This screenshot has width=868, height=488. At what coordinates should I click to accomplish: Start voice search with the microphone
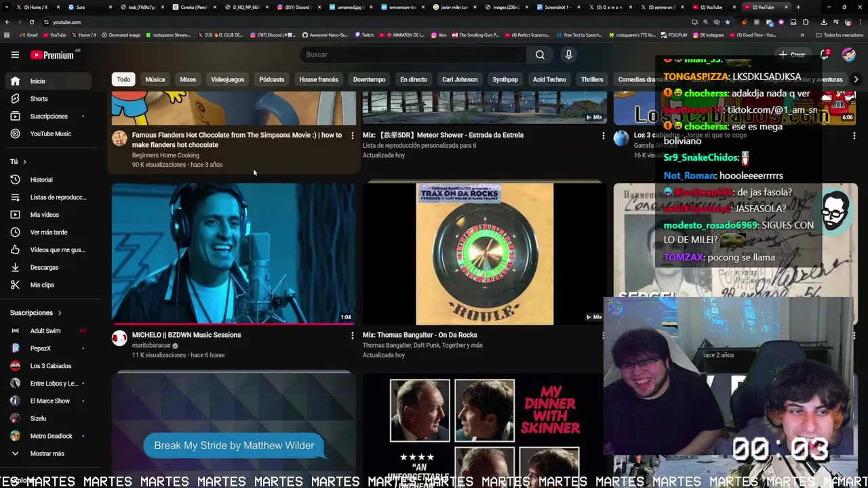[568, 55]
